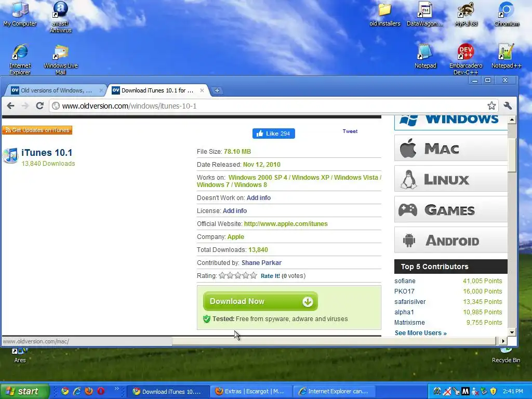Open Notepad desktop shortcut
This screenshot has width=532, height=399.
coord(425,56)
